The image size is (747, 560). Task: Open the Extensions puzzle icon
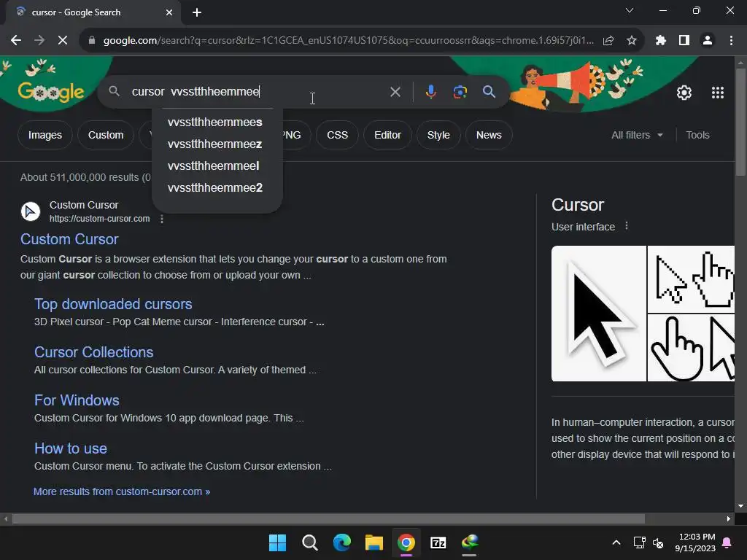660,41
